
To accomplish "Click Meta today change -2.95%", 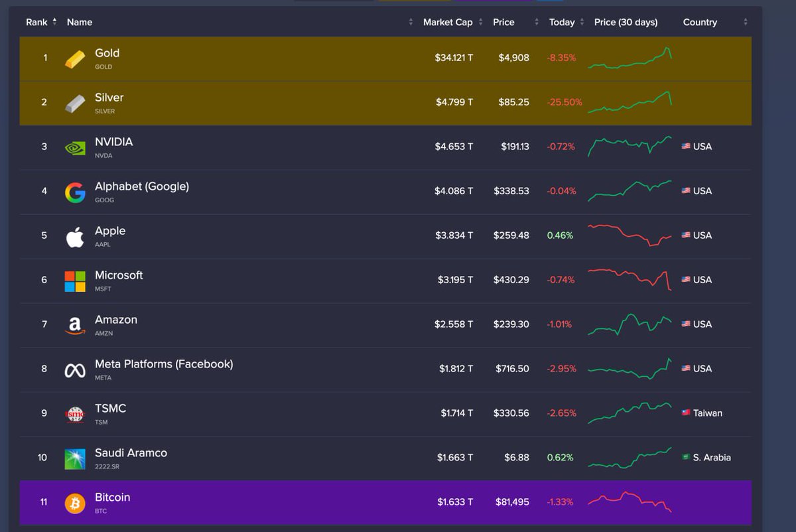I will pyautogui.click(x=561, y=369).
